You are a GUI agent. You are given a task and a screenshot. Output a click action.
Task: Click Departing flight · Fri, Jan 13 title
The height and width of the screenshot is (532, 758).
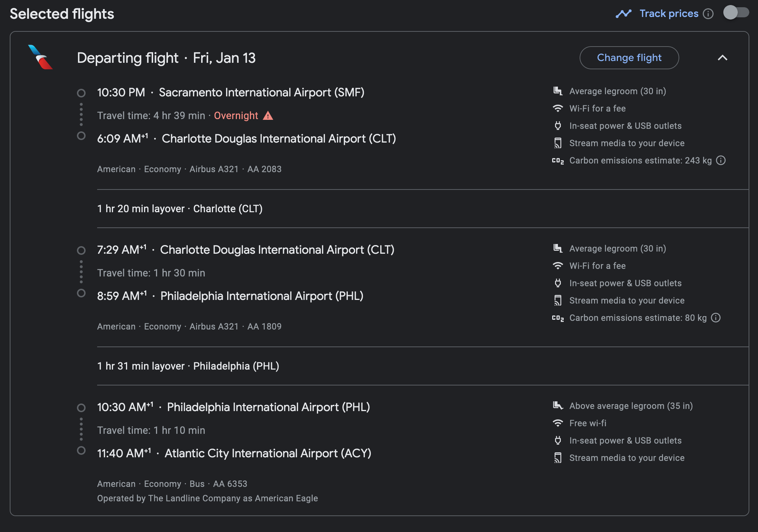click(166, 58)
